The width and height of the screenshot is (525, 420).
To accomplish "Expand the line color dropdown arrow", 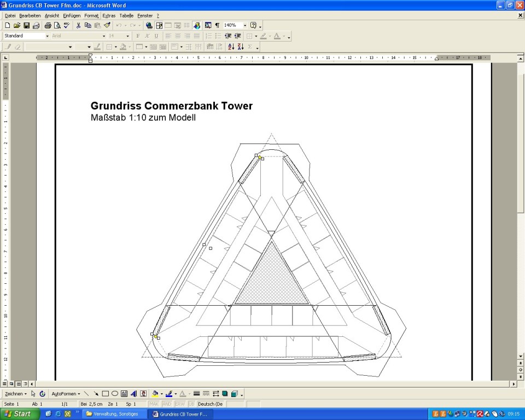I will (x=176, y=394).
